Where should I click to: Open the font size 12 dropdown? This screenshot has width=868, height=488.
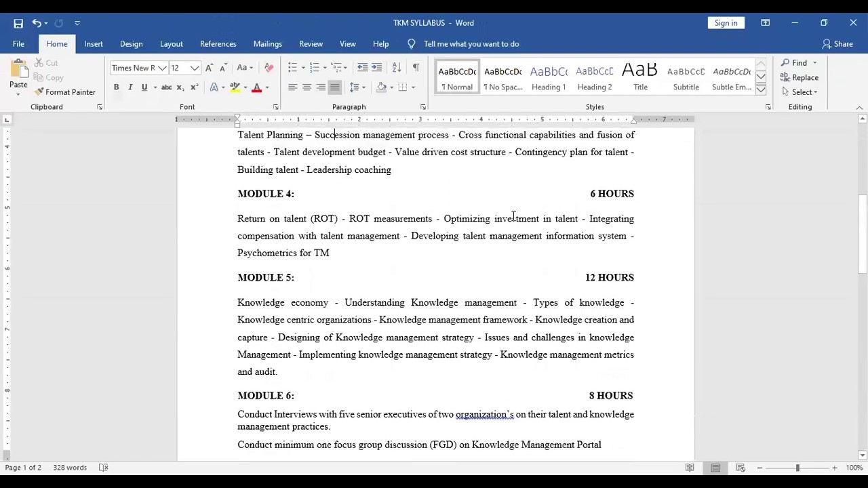click(x=195, y=68)
